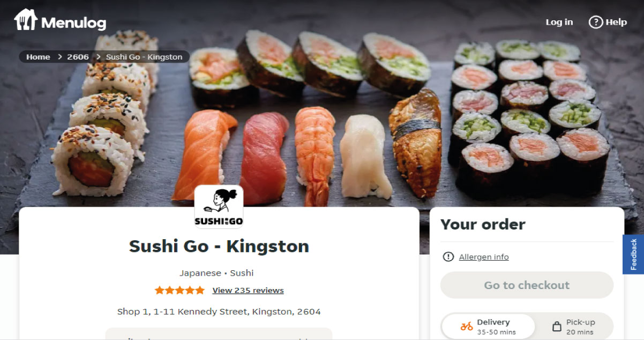Switch order type to Delivery
The image size is (644, 340).
(488, 327)
